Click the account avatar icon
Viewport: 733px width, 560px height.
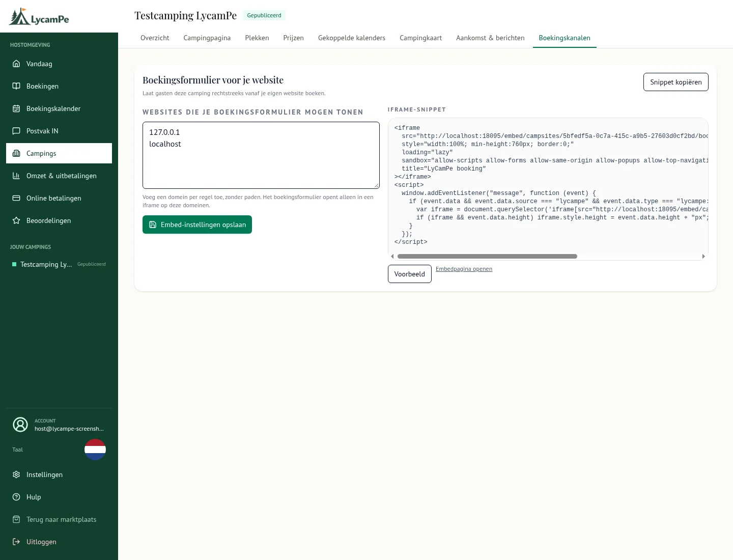[20, 425]
